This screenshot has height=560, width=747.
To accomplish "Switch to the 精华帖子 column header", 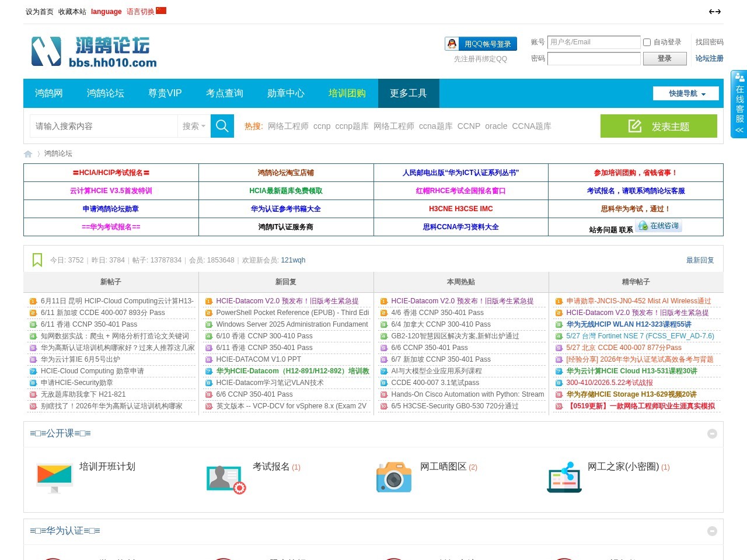I will click(636, 282).
